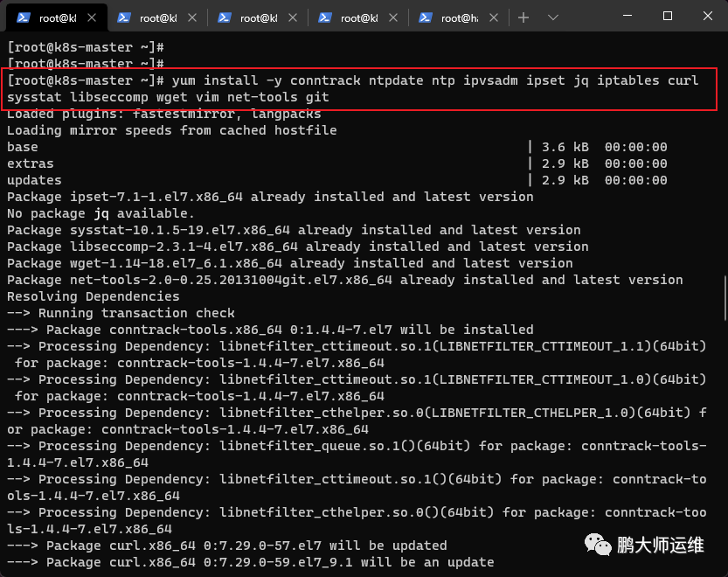Image resolution: width=728 pixels, height=577 pixels.
Task: Click the PowerShell icon on the root@ha tab
Action: pos(426,17)
